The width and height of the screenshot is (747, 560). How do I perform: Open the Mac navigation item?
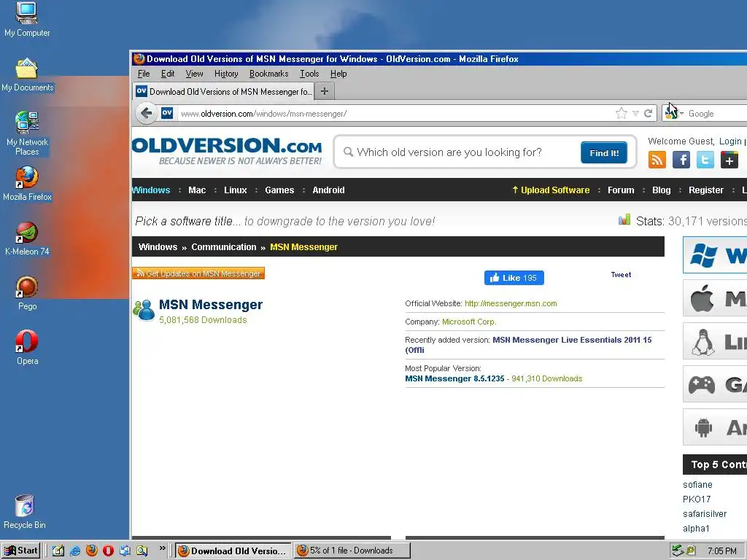coord(197,190)
